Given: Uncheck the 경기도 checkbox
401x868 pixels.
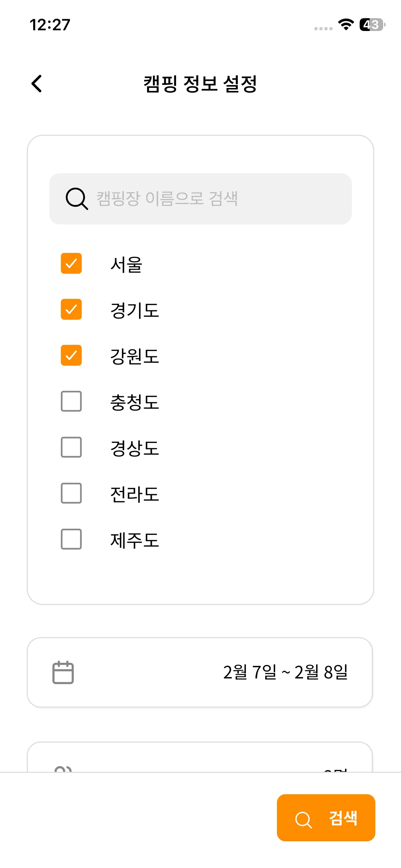Looking at the screenshot, I should [x=71, y=309].
